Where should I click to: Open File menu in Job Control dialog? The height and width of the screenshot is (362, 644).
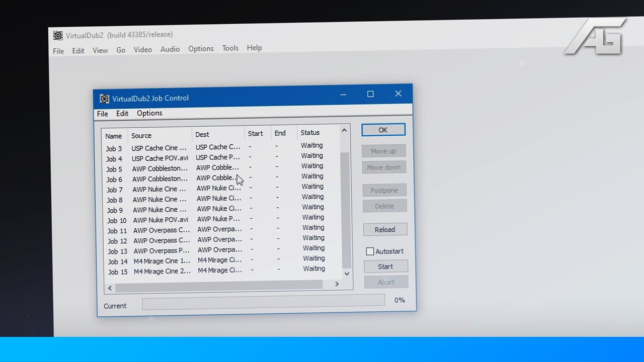click(103, 114)
